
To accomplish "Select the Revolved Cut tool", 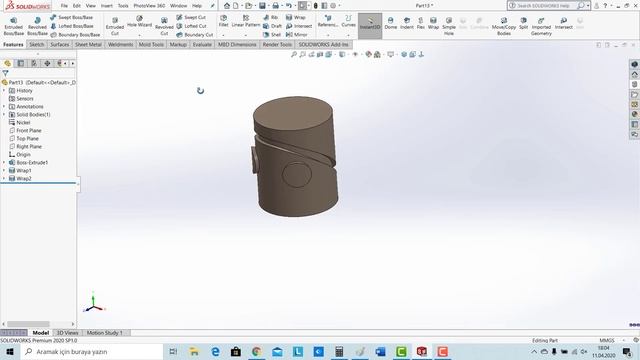I will point(164,26).
